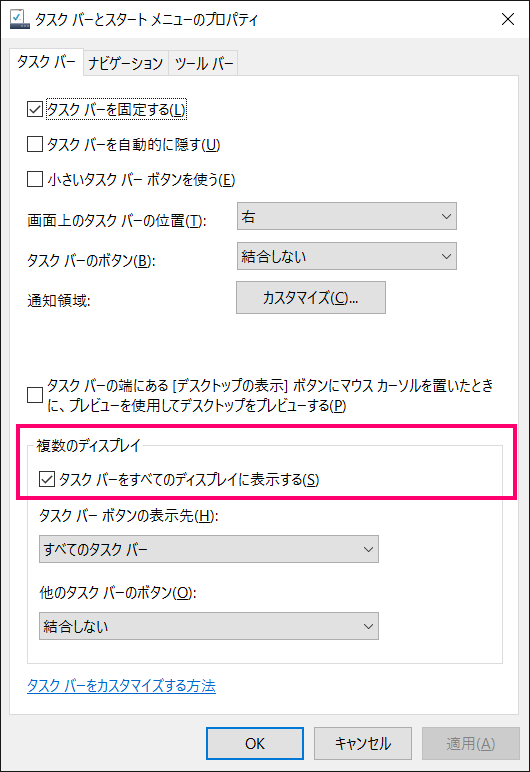This screenshot has width=530, height=772.
Task: Open the taskbar position dropdown showing 右
Action: [347, 216]
